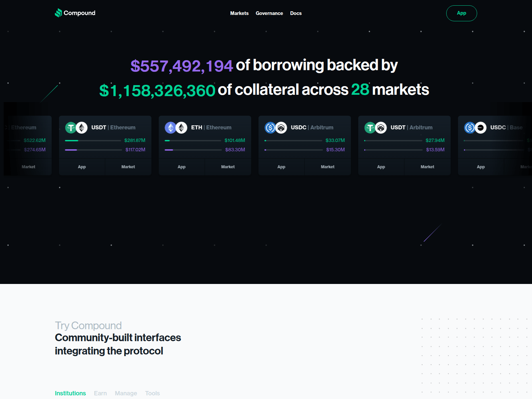Select the Arbitrum network icon next to USDC
The height and width of the screenshot is (399, 532).
point(281,127)
